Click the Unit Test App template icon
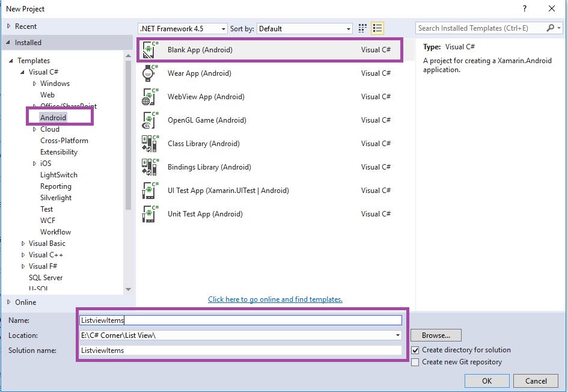This screenshot has height=392, width=568. tap(150, 214)
